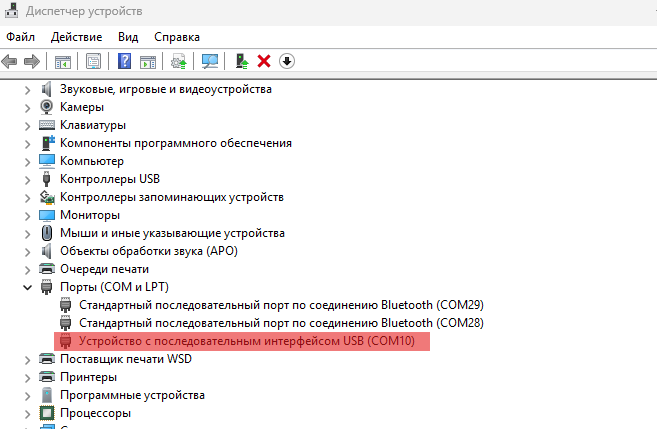Open the Действие menu
The width and height of the screenshot is (657, 429).
76,36
